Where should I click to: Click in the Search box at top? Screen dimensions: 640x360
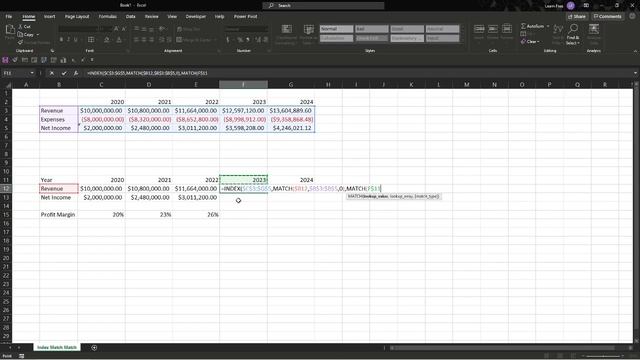pos(323,6)
